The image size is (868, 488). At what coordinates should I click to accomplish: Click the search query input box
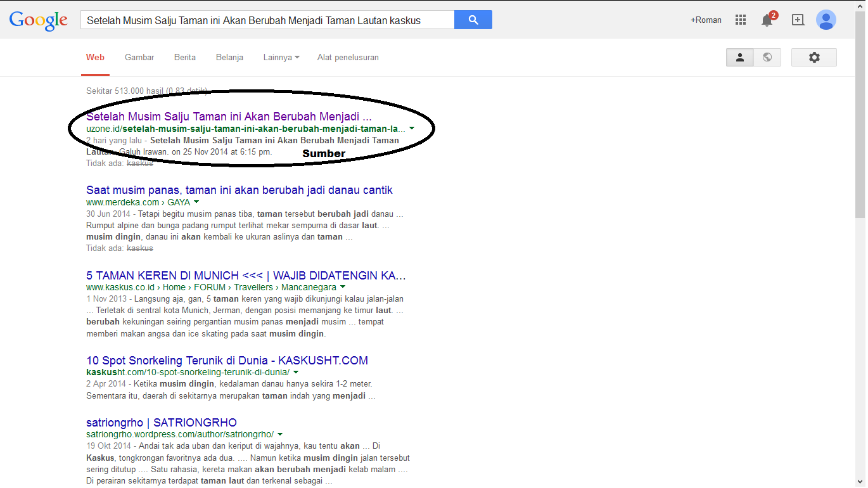tap(267, 20)
